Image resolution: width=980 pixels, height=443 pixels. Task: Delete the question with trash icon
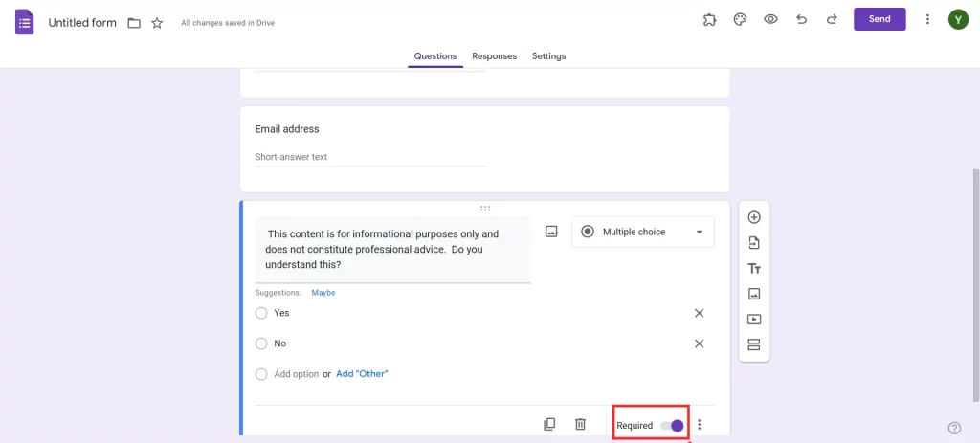click(580, 424)
